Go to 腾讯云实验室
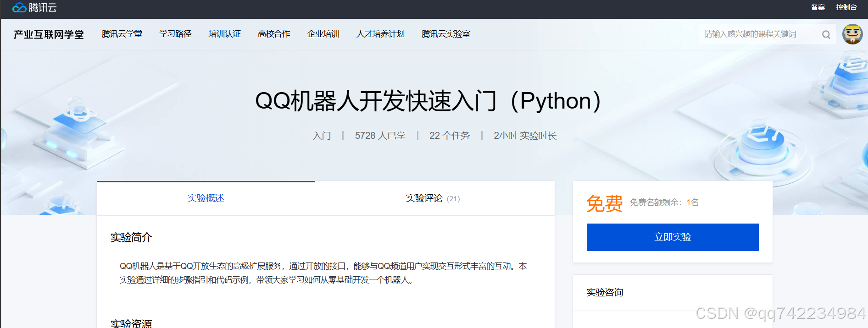This screenshot has height=328, width=868. click(445, 34)
